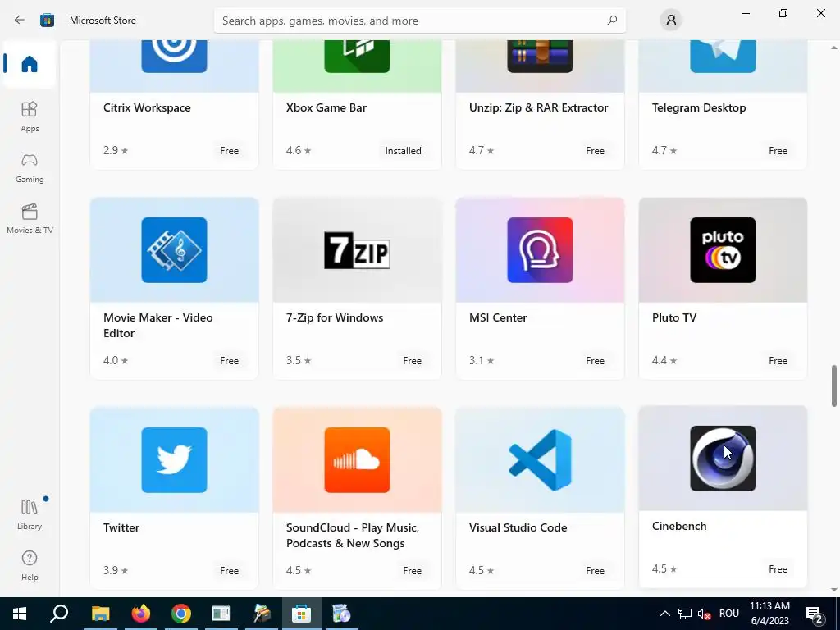The width and height of the screenshot is (840, 630).
Task: Click the Twitter bird icon
Action: coord(174,460)
